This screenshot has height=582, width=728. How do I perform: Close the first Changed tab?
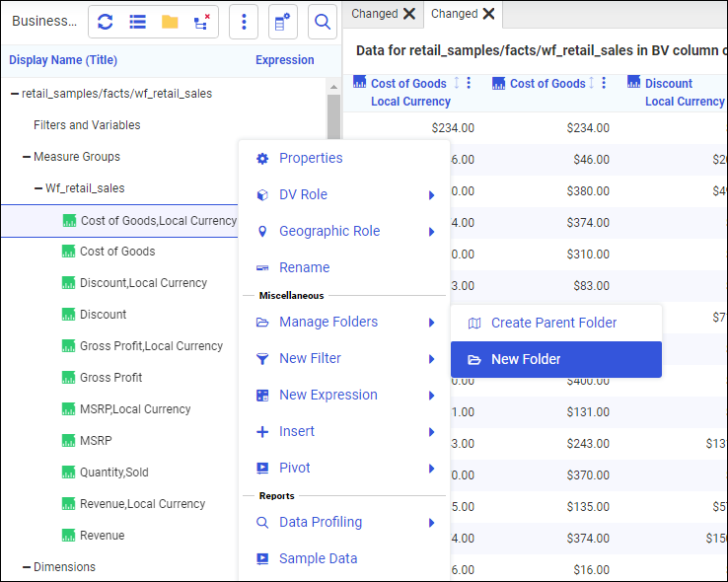coord(409,14)
